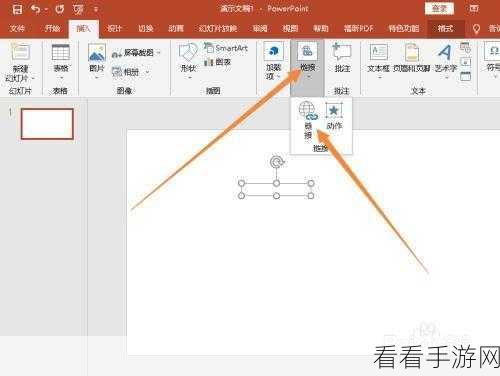Go to the 动画 tab
This screenshot has width=500, height=376.
point(176,28)
